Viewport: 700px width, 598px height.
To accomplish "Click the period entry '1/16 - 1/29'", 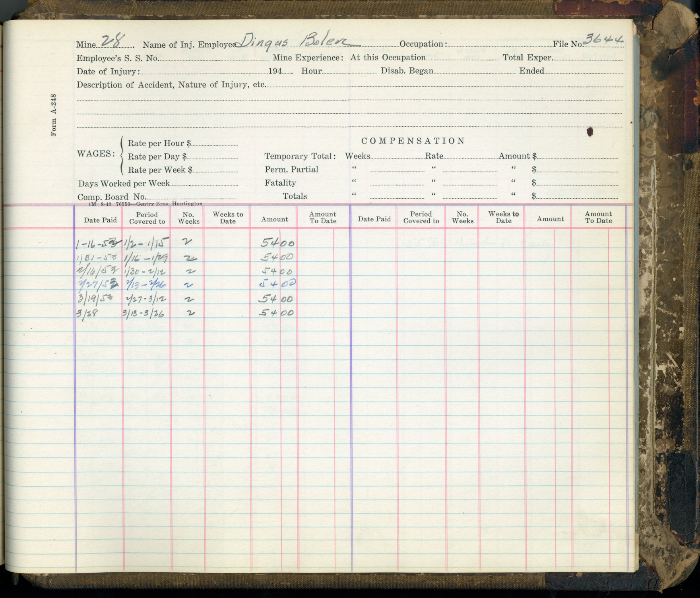I will point(145,258).
